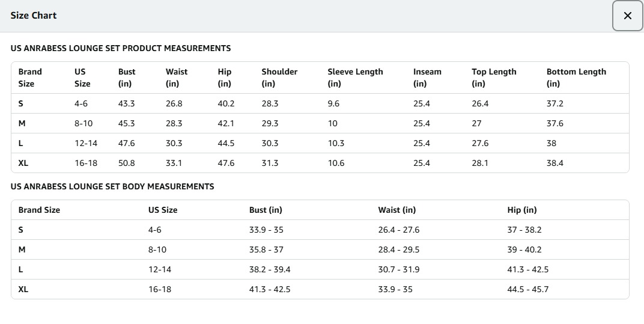Select the 31.3 shoulder value
This screenshot has width=644, height=324.
[x=270, y=163]
